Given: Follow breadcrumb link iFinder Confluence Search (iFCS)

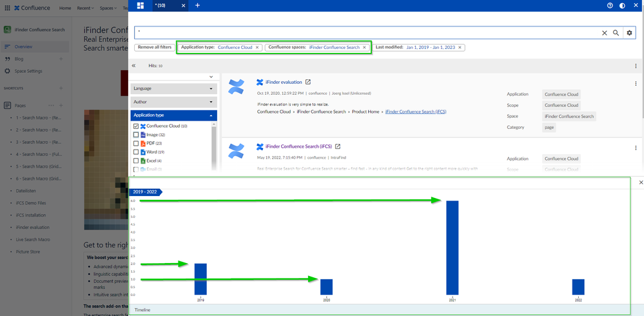Looking at the screenshot, I should [x=416, y=112].
